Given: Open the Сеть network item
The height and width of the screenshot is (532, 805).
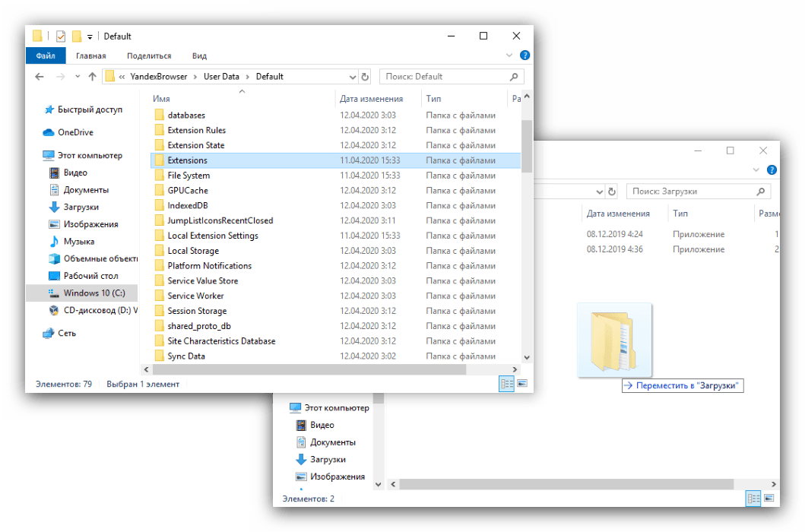Looking at the screenshot, I should pyautogui.click(x=67, y=333).
